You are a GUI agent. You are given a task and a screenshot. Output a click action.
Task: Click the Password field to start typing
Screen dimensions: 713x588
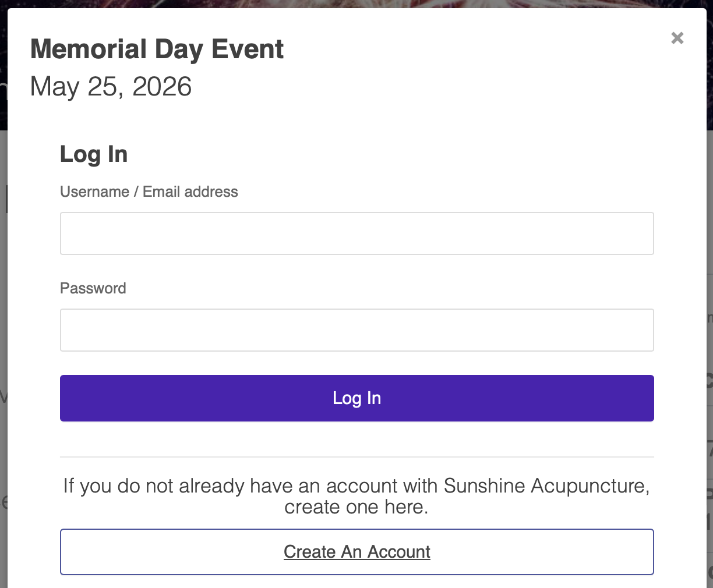pos(356,330)
